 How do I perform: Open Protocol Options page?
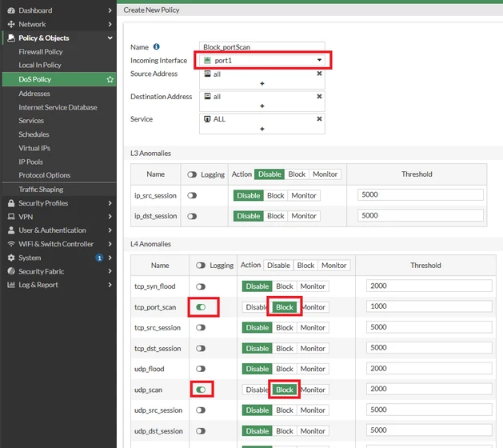44,175
